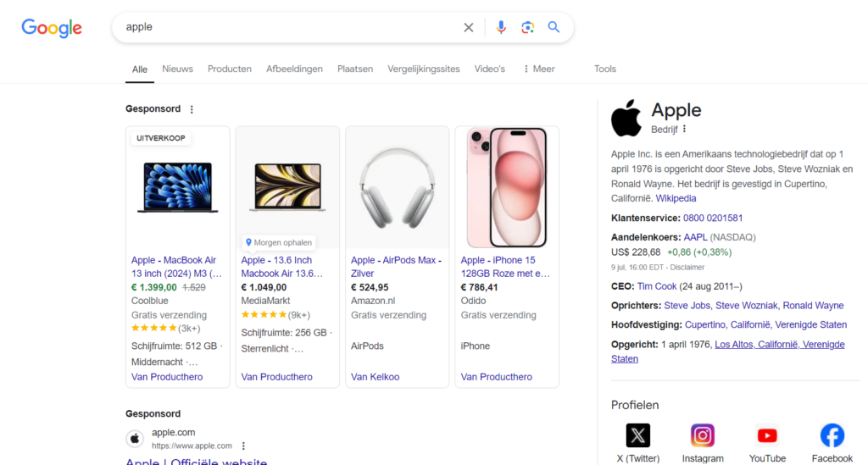The height and width of the screenshot is (465, 868).
Task: Click the magnifying glass search icon
Action: click(x=554, y=27)
